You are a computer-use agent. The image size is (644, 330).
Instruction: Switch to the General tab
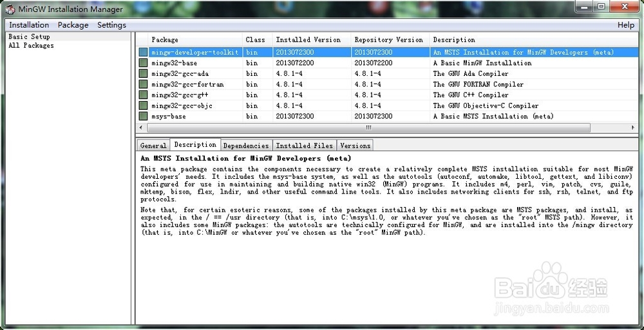click(x=153, y=145)
